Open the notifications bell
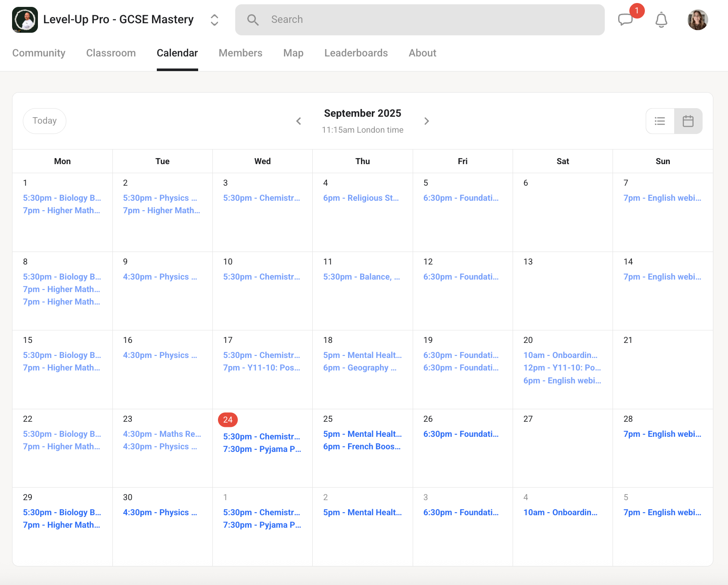 click(x=661, y=20)
